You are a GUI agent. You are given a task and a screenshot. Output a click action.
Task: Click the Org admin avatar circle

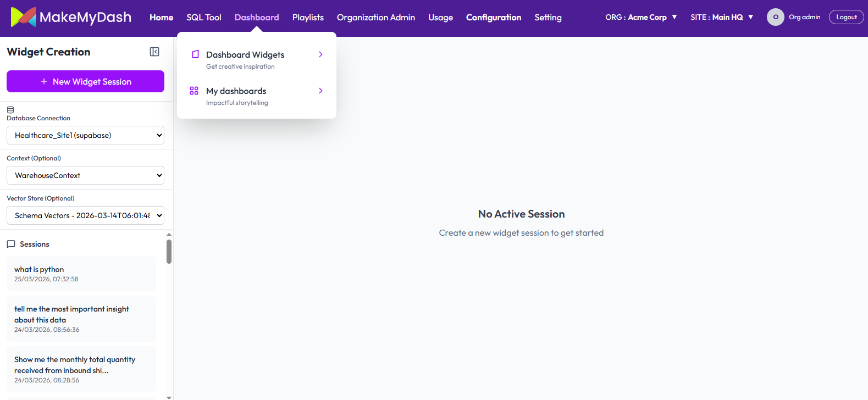point(775,17)
